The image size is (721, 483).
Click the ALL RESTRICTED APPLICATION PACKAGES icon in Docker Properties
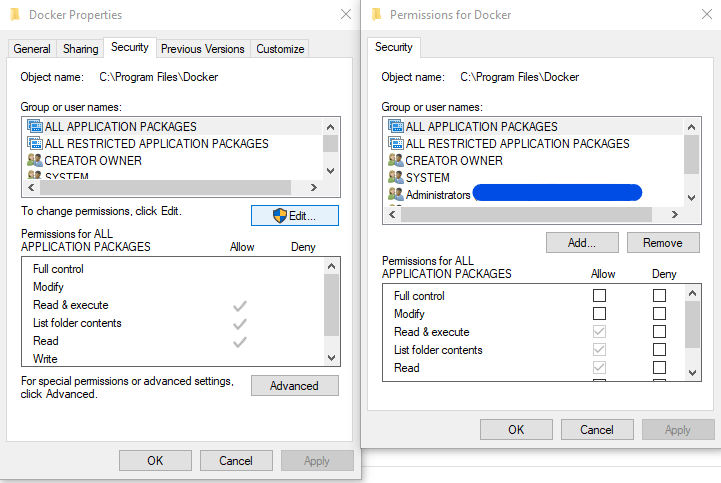pos(34,144)
